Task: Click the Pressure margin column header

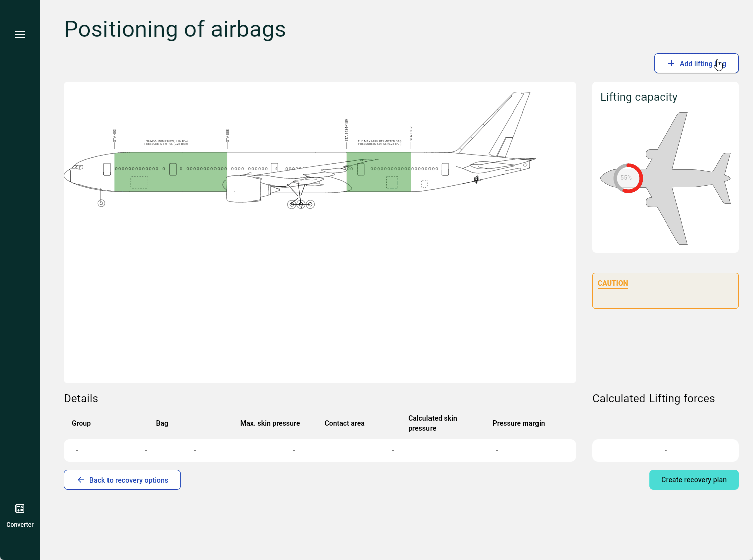Action: [518, 423]
